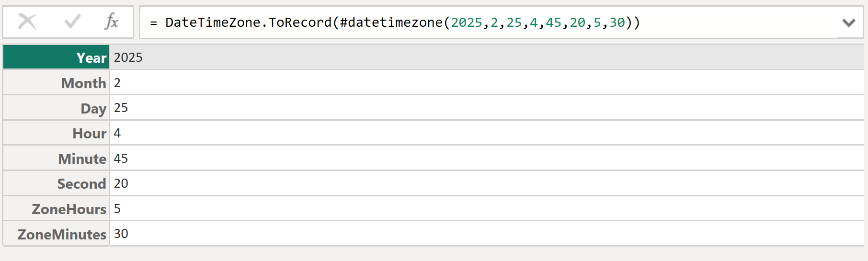Click the ZoneHours value 5
Viewport: 868px width, 261px height.
(x=117, y=209)
